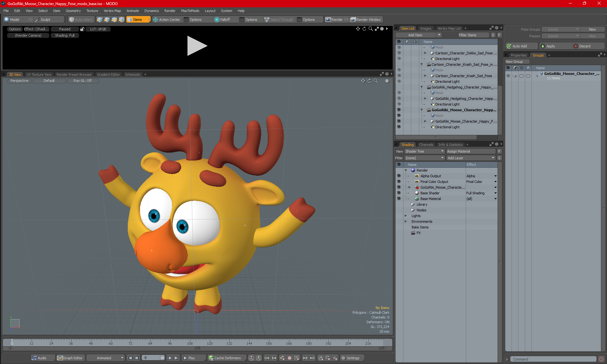The height and width of the screenshot is (364, 607).
Task: Toggle visibility of Cartoon_Character_Dokko_Sad_Pose item
Action: click(x=399, y=53)
